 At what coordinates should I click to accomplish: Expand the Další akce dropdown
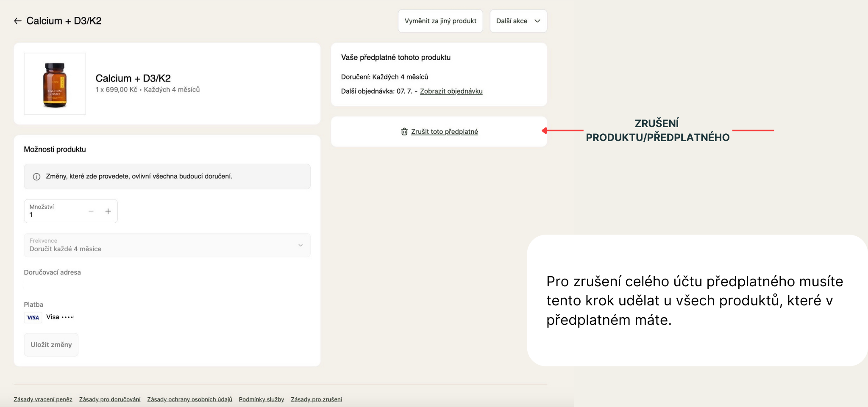coord(518,21)
